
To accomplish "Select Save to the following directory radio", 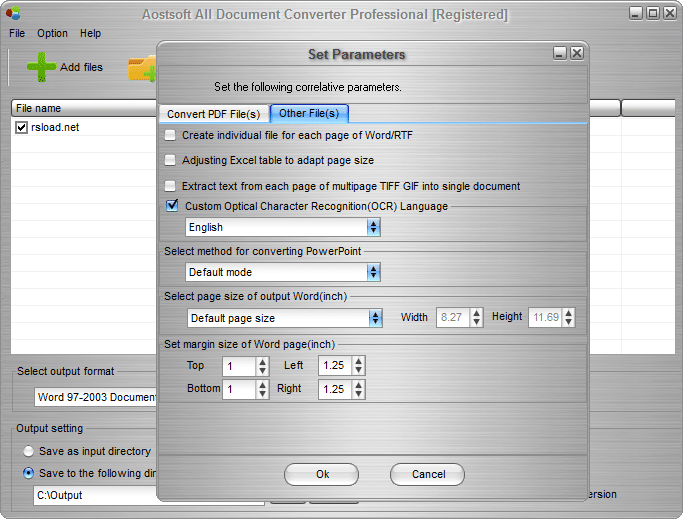I will (x=28, y=473).
